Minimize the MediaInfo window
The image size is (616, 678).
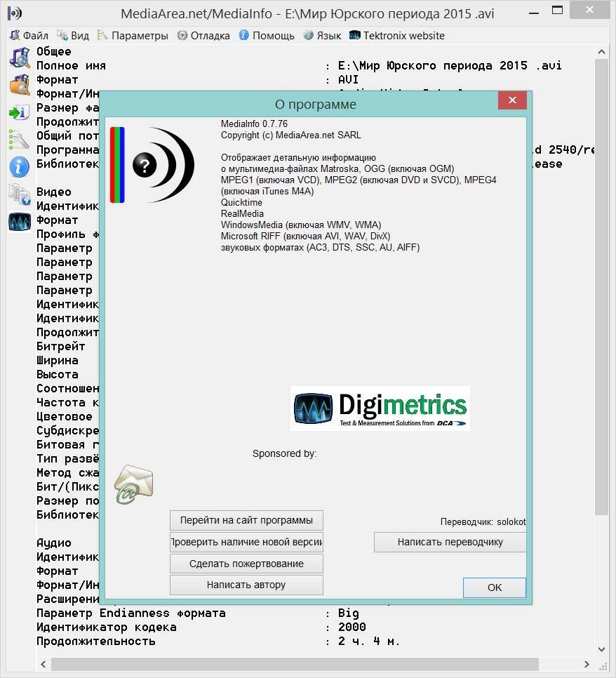[x=534, y=12]
